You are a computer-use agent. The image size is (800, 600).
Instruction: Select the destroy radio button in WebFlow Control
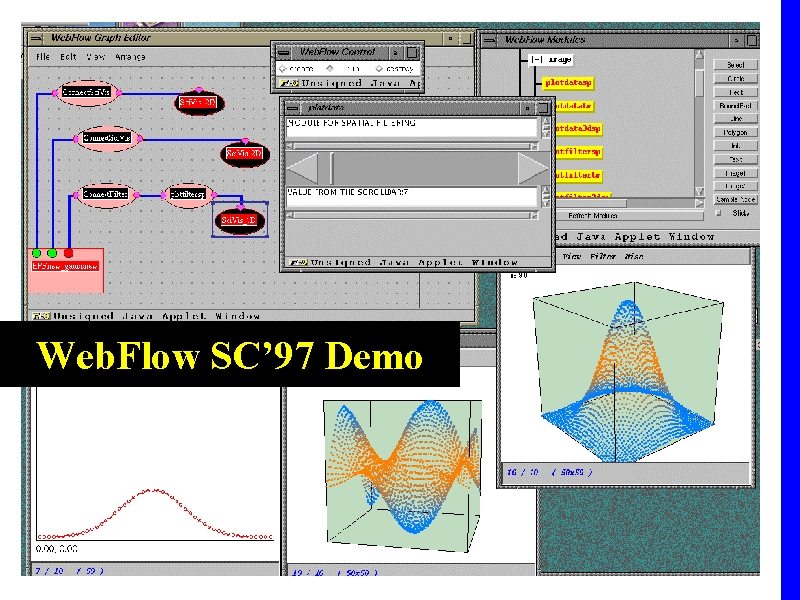[x=379, y=68]
